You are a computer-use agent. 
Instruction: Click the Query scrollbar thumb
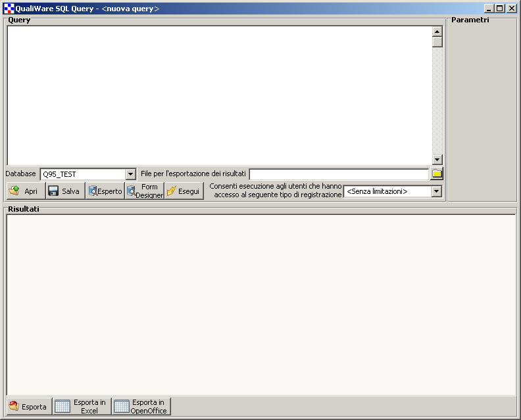437,41
